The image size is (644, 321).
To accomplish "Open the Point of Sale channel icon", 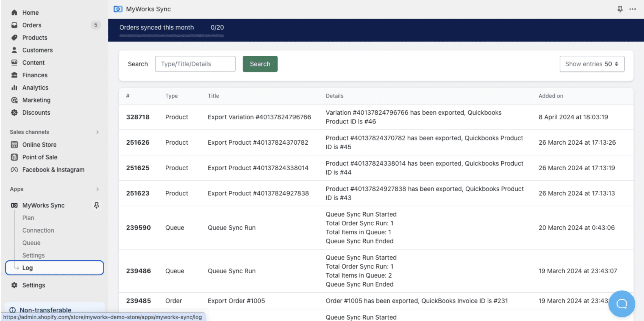I will (x=14, y=157).
